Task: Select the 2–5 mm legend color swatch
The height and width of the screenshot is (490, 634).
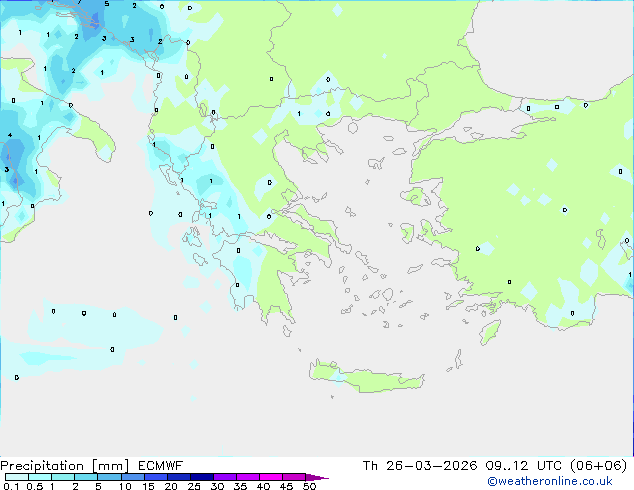Action: [86, 477]
